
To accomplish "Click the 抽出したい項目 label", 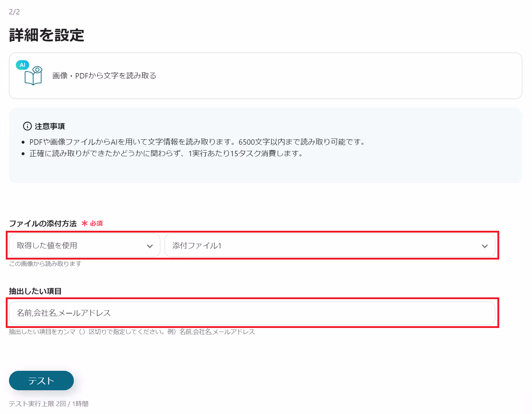I will [x=35, y=291].
